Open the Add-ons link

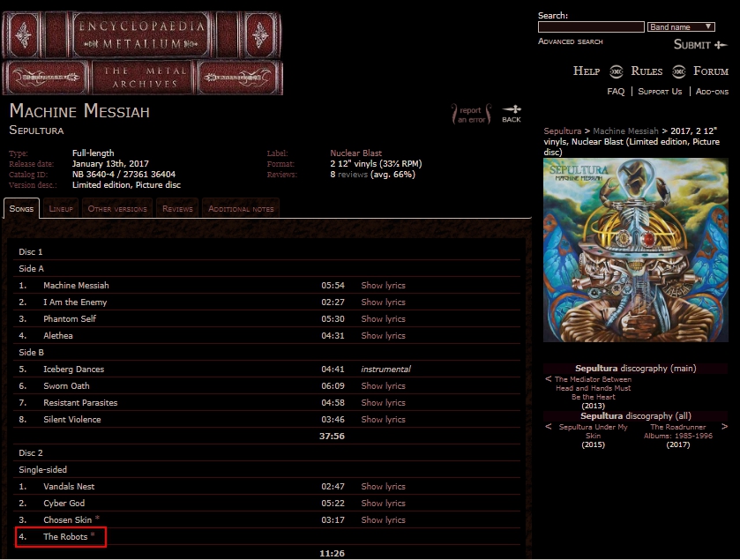(712, 92)
